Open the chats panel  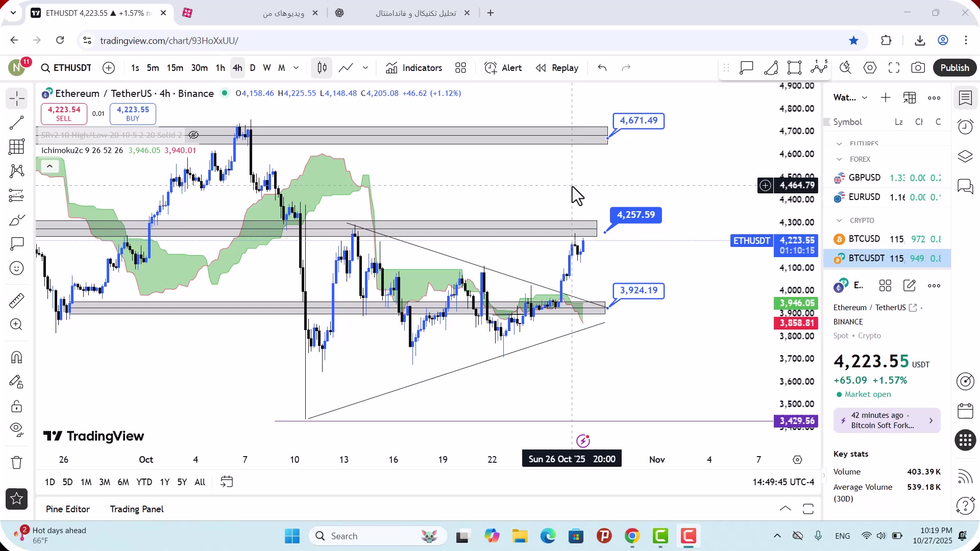coord(965,186)
